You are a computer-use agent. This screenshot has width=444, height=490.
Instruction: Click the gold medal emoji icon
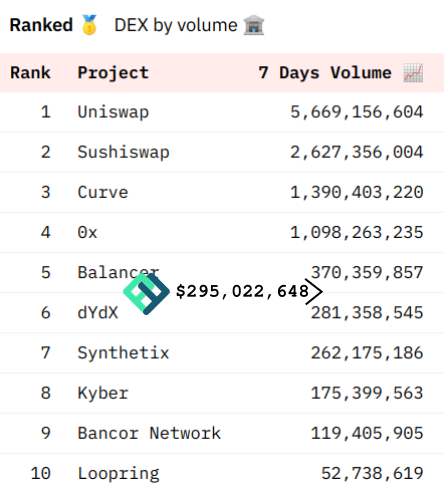click(89, 25)
